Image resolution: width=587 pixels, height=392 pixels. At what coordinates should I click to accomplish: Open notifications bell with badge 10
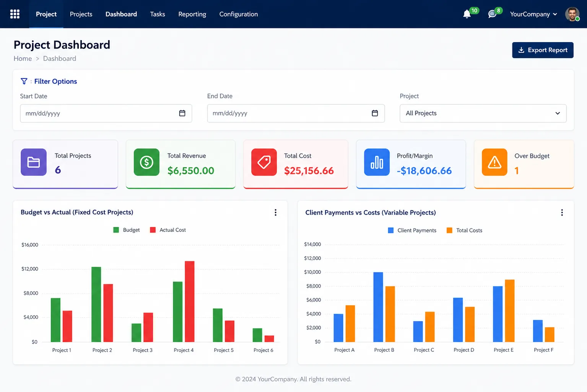[x=467, y=15]
